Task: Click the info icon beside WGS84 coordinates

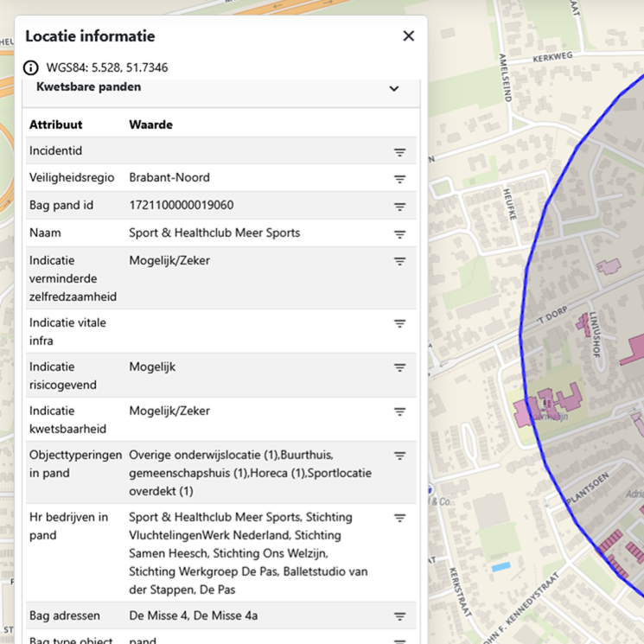Action: click(x=31, y=67)
